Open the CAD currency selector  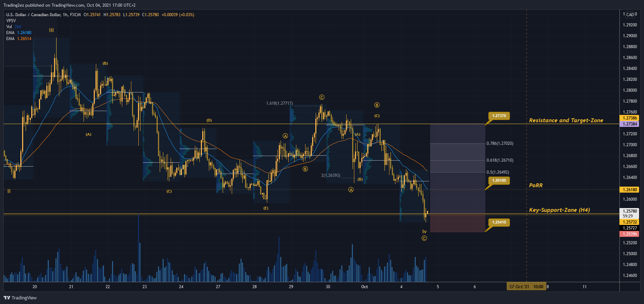[630, 15]
